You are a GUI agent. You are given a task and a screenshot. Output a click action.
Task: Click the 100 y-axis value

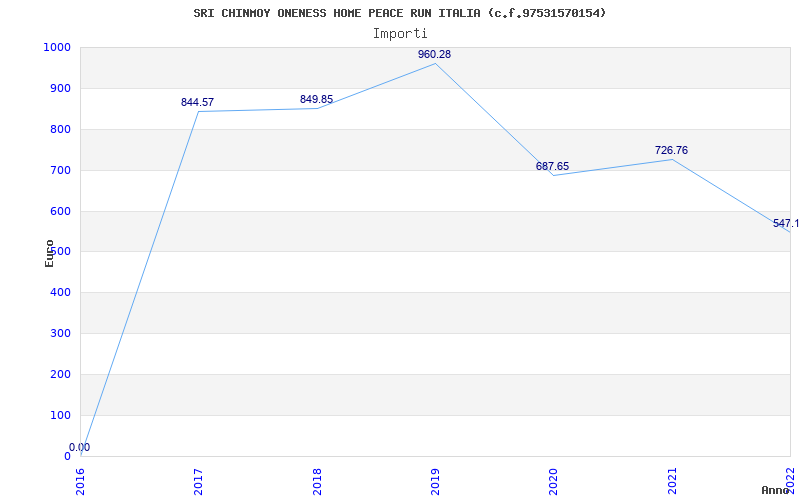[61, 415]
